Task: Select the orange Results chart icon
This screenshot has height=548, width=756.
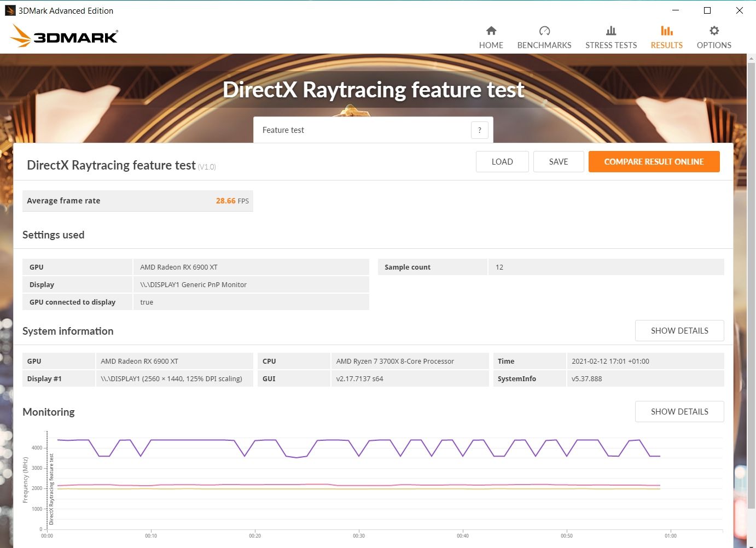Action: [x=667, y=31]
